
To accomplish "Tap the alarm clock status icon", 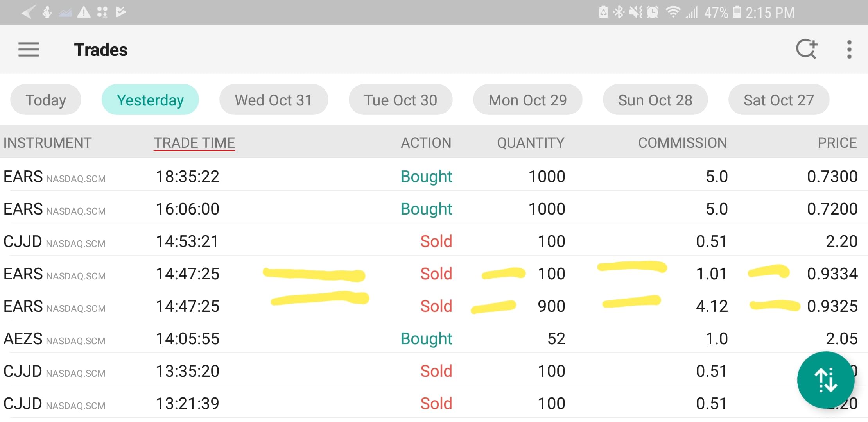I will [653, 13].
